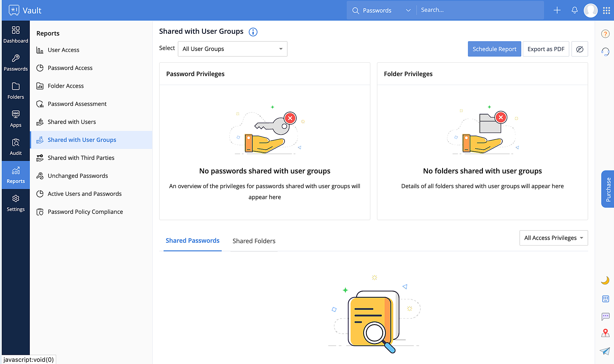Click the notifications bell icon
Image resolution: width=614 pixels, height=364 pixels.
[x=574, y=10]
